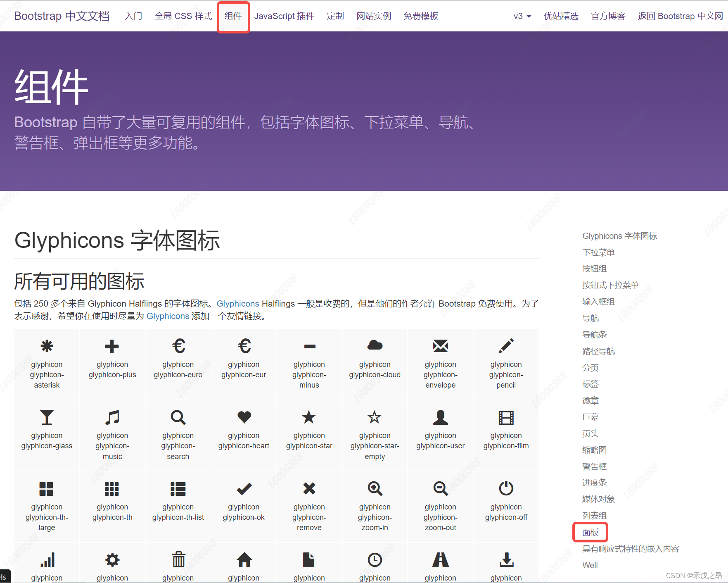
Task: Jump to 按钮式下拉菜单 in sidebar
Action: coord(610,285)
